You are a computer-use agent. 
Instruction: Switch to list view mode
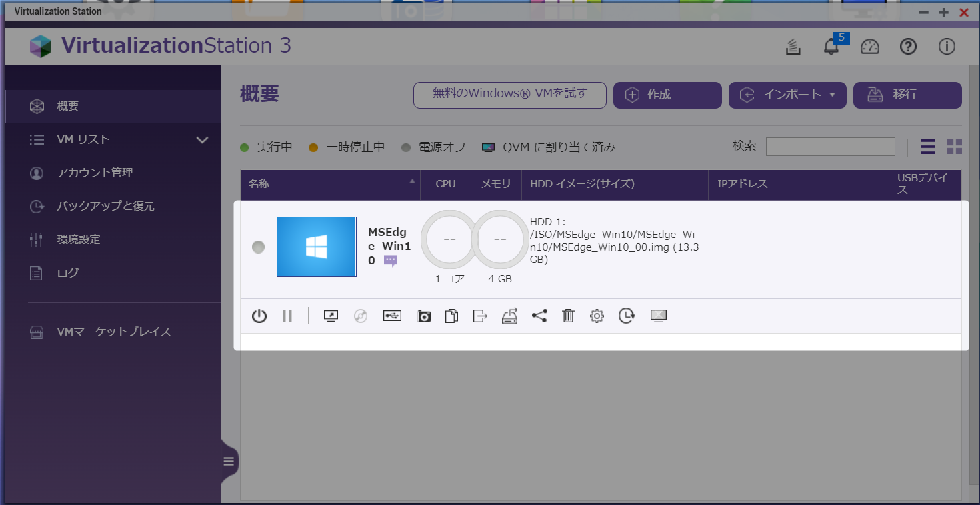(x=927, y=147)
